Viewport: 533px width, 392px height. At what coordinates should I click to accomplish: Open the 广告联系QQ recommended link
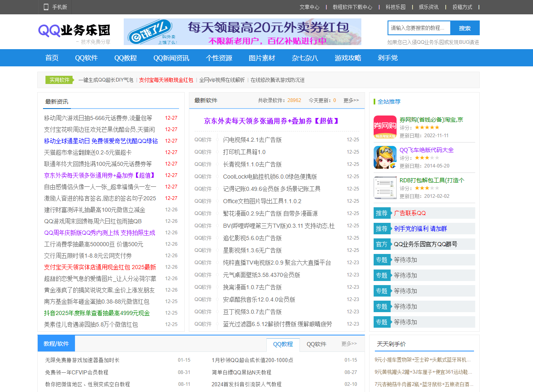(410, 213)
